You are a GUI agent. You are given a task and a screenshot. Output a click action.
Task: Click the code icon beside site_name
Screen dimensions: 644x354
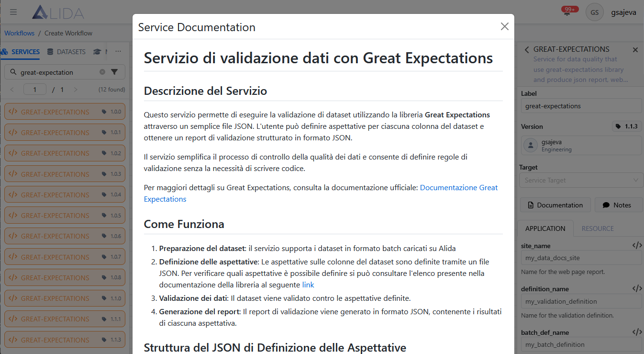pos(637,245)
